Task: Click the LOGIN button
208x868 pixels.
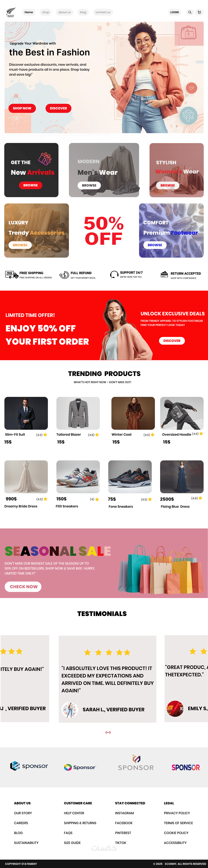Action: tap(175, 12)
